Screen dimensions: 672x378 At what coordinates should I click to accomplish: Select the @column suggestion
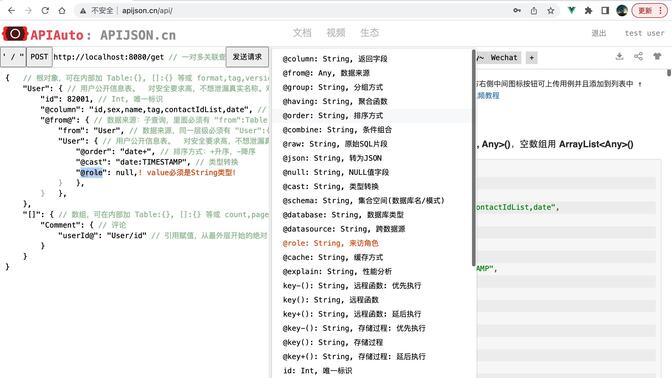[371, 59]
